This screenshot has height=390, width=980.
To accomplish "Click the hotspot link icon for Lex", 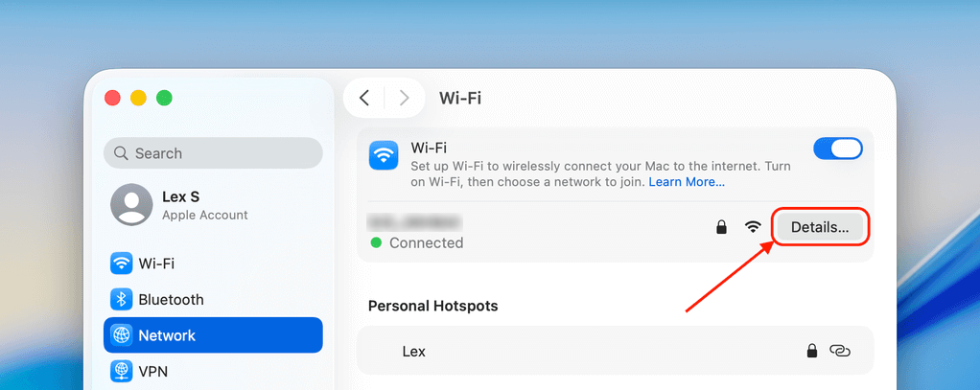I will (840, 352).
